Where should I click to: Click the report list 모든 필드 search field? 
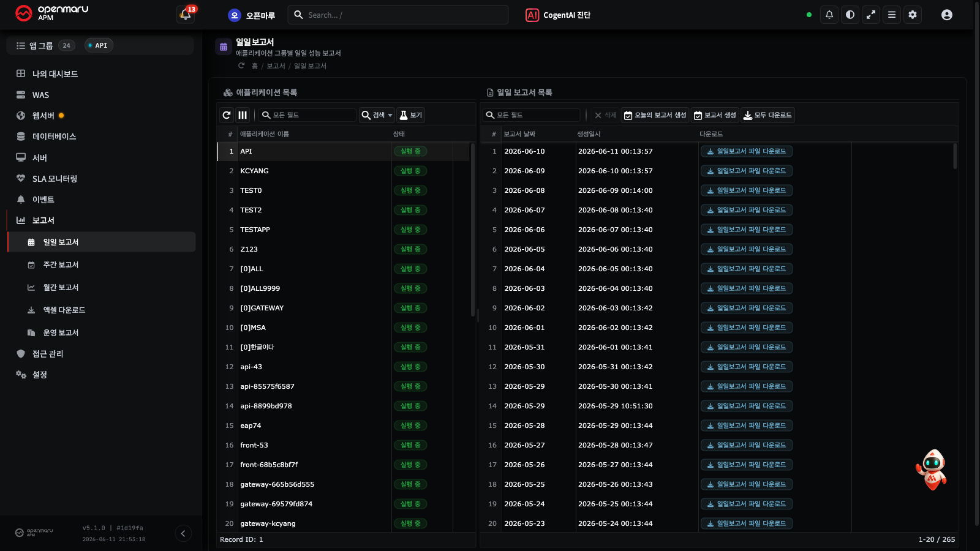coord(531,115)
